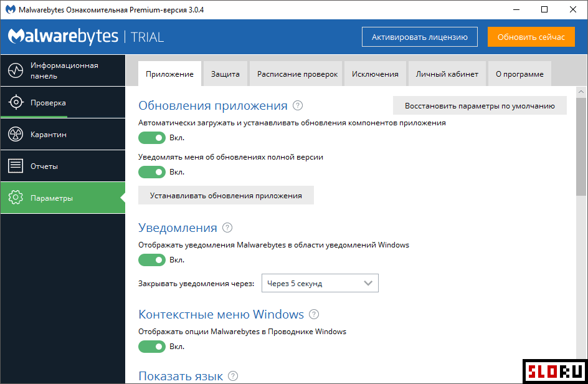Click the Malwarebytes title bar app icon
This screenshot has height=384, width=588.
coord(11,9)
